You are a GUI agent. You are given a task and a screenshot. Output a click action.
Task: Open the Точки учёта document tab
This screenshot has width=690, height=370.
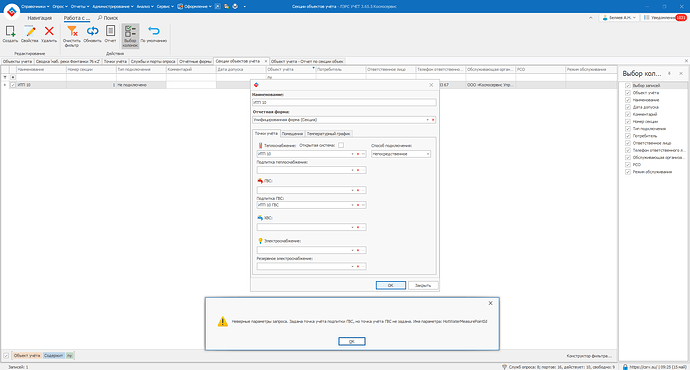(x=115, y=62)
